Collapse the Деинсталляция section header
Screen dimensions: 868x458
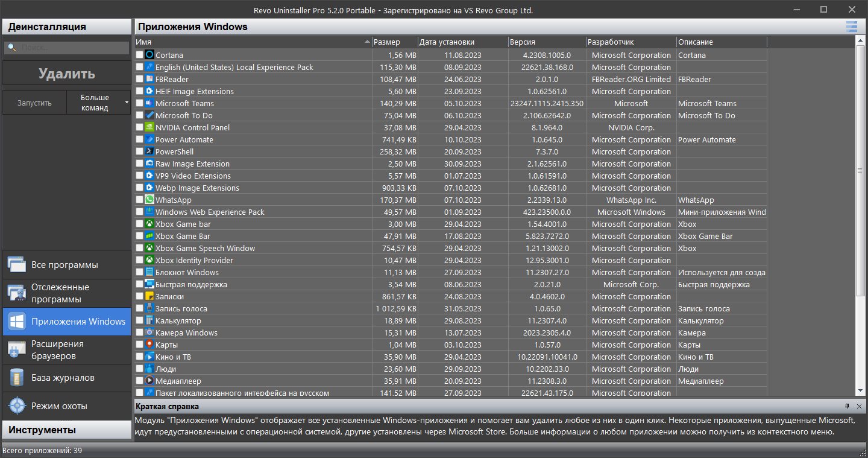point(67,27)
